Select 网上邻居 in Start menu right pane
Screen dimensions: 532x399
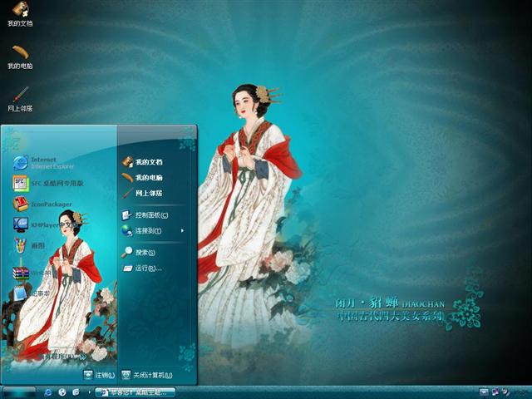coord(142,193)
